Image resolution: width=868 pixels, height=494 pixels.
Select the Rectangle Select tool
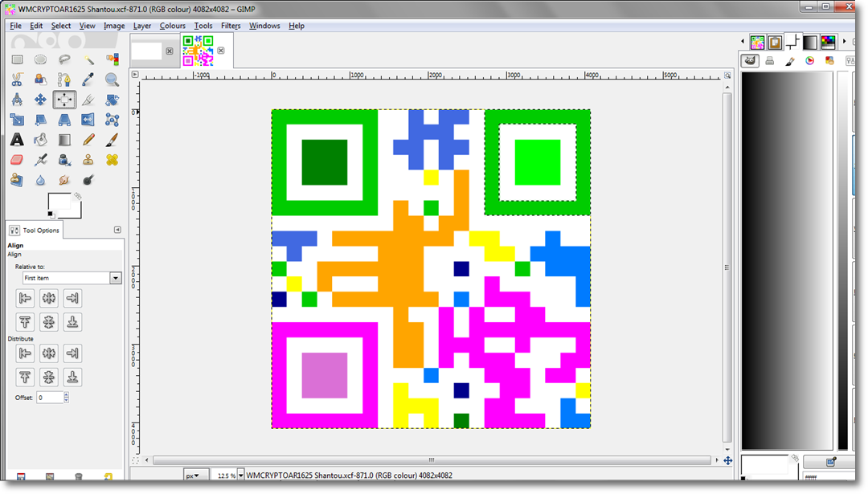click(17, 59)
